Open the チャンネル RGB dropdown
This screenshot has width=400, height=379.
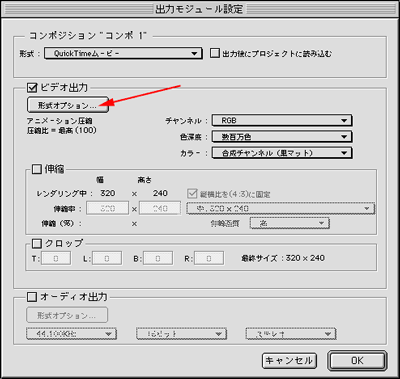coord(282,121)
